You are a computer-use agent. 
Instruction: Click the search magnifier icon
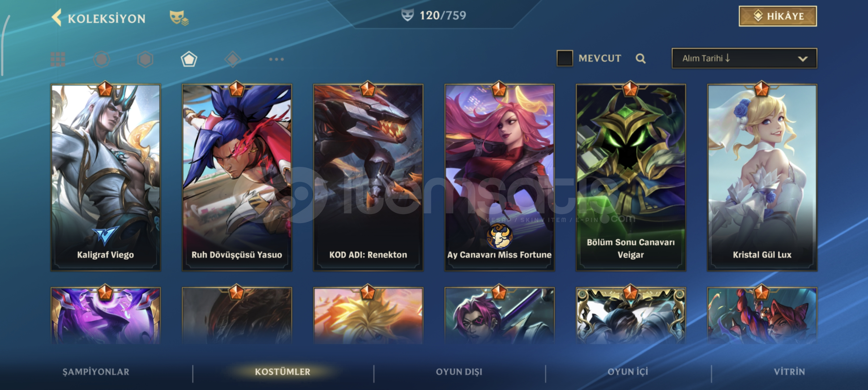[x=641, y=58]
